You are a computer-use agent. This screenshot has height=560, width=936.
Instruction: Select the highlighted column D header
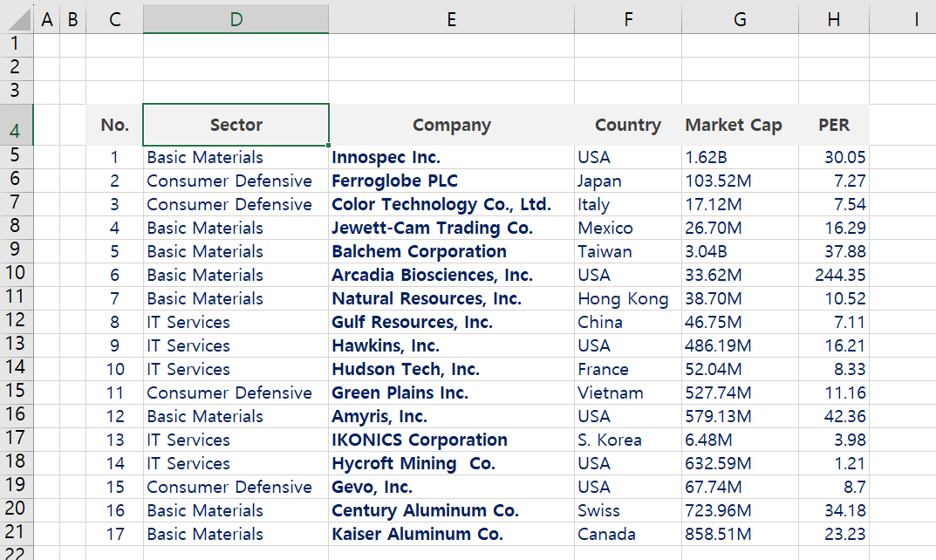(236, 19)
